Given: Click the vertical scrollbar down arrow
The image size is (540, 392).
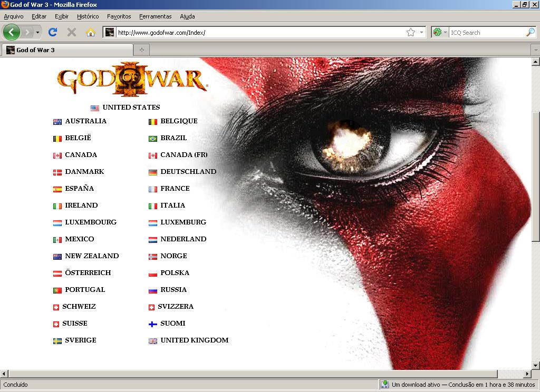Looking at the screenshot, I should 535,365.
